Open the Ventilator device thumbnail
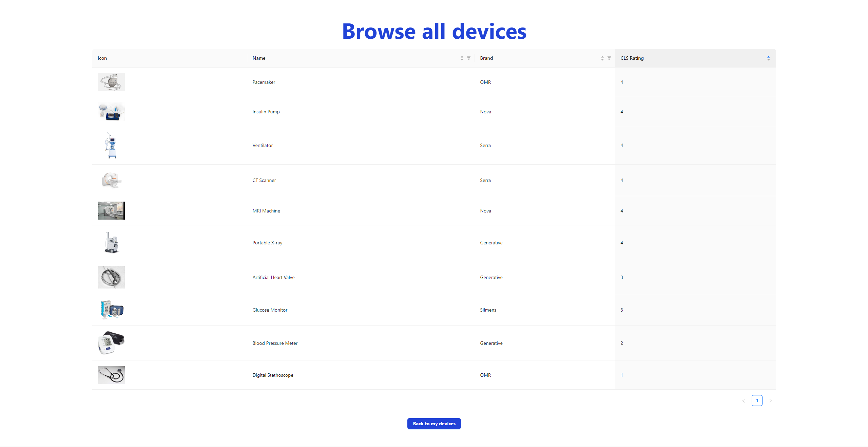Screen dimensions: 868x447 point(111,145)
